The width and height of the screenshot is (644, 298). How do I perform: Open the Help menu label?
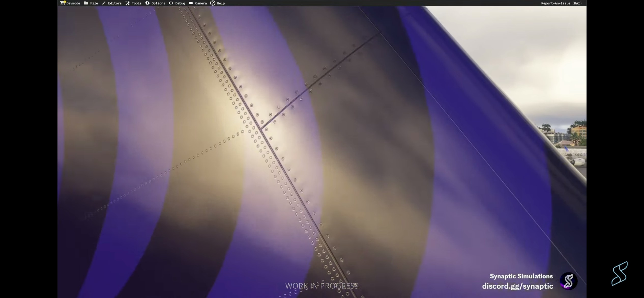point(221,3)
